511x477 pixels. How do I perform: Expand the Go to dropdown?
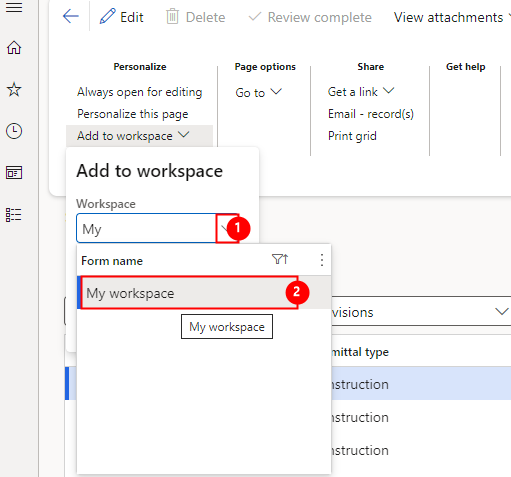(x=259, y=92)
